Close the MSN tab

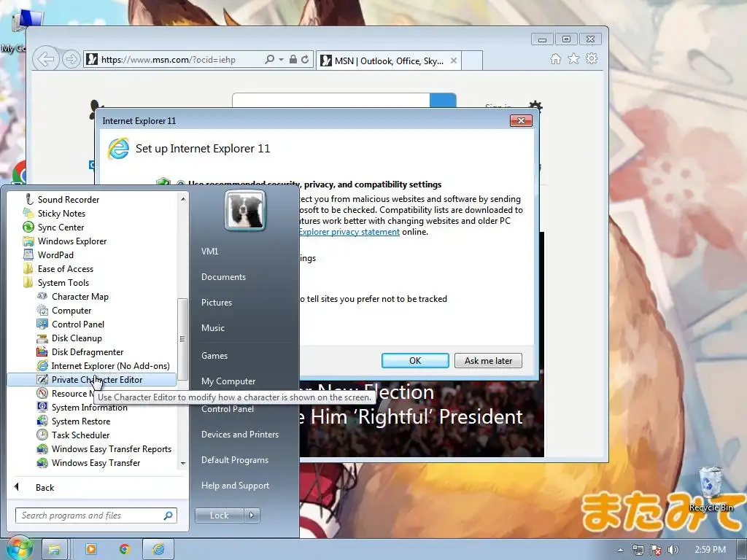454,61
